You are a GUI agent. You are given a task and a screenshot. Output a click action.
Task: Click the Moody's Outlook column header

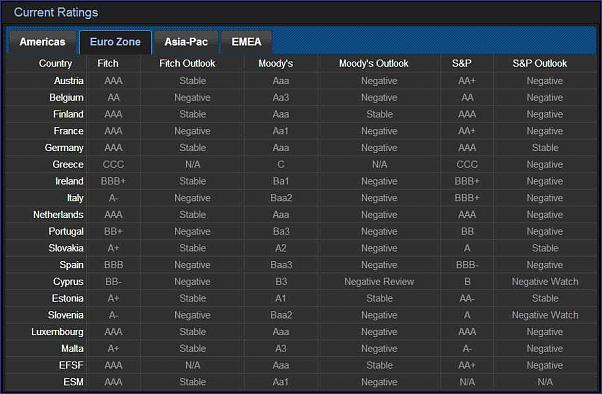(x=374, y=64)
